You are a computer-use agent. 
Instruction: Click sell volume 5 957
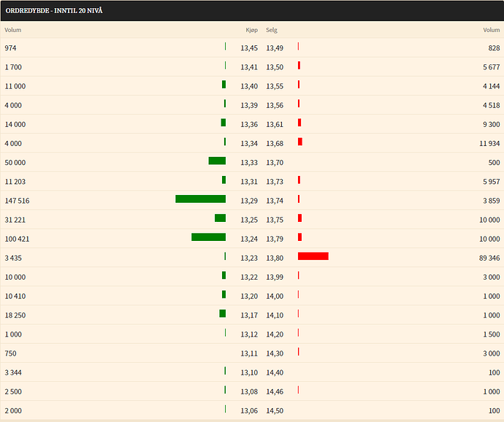pyautogui.click(x=492, y=182)
